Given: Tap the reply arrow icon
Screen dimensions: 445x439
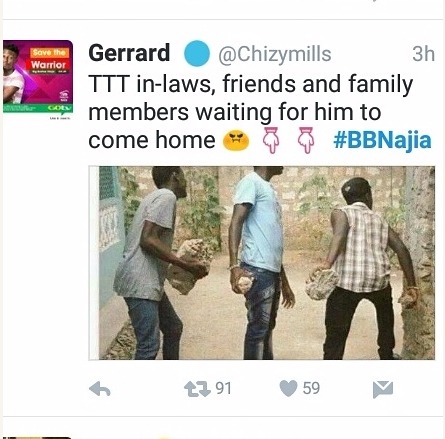Looking at the screenshot, I should pyautogui.click(x=100, y=389).
